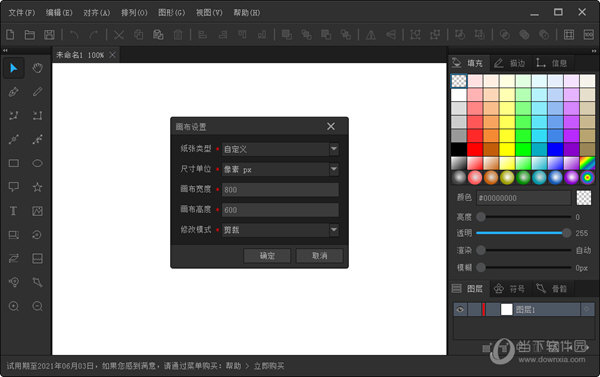Switch to the 描边 tab
The height and width of the screenshot is (377, 600).
[510, 63]
